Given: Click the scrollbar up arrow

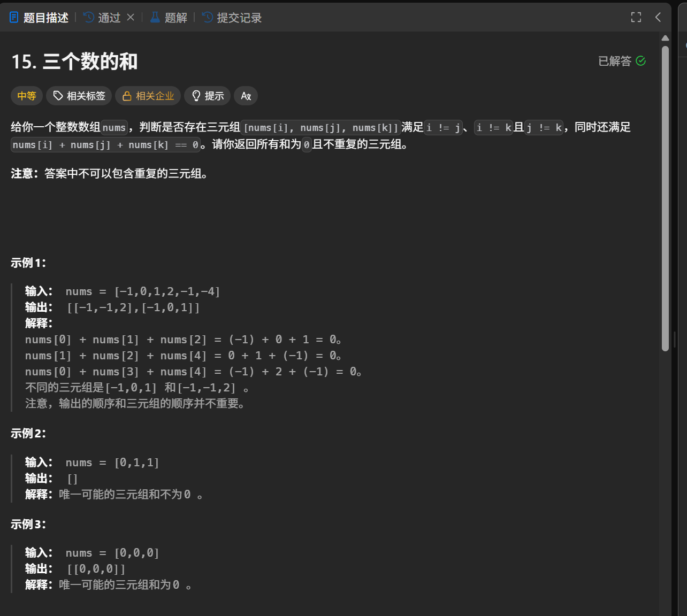Looking at the screenshot, I should click(665, 38).
